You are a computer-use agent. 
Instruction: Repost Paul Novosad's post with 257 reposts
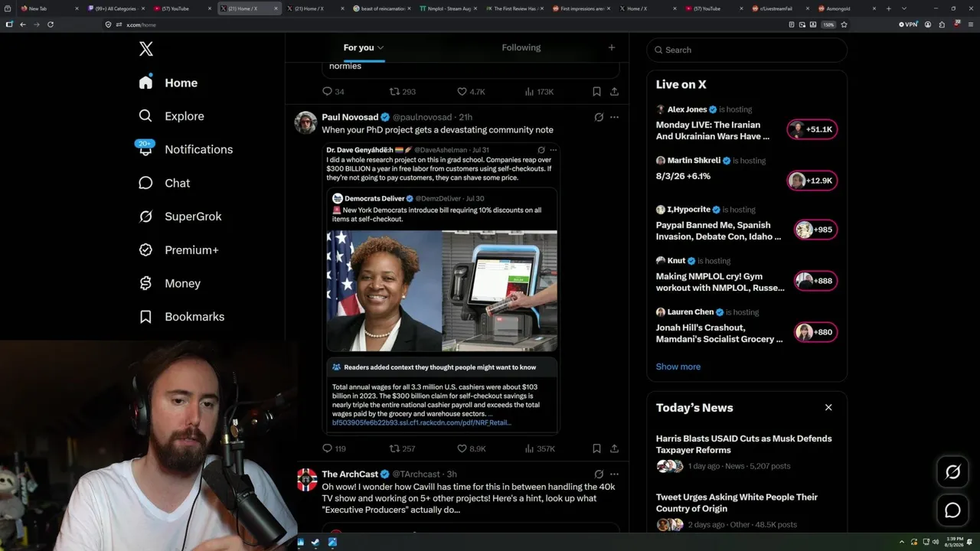point(402,448)
